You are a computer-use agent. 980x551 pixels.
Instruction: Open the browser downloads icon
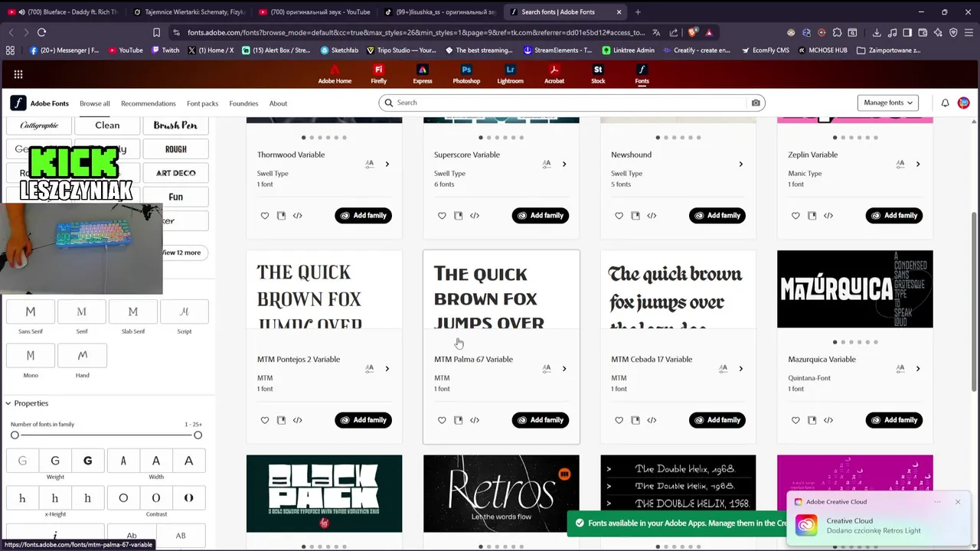click(876, 32)
